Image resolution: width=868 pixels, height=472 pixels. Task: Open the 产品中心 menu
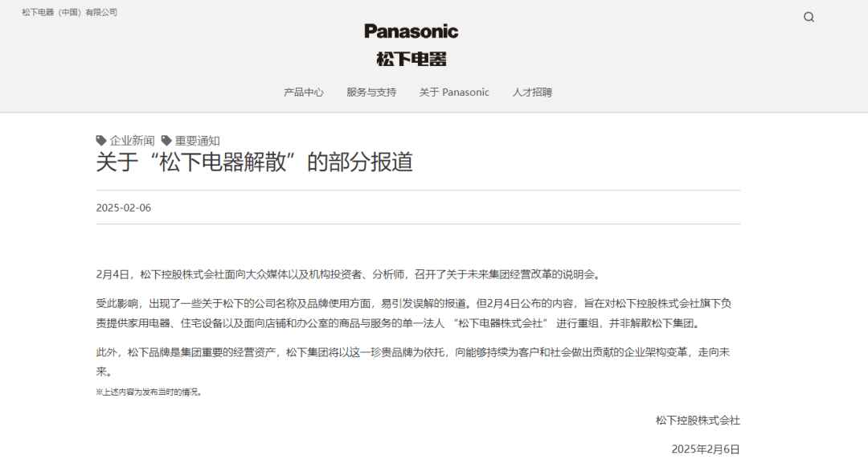click(303, 92)
